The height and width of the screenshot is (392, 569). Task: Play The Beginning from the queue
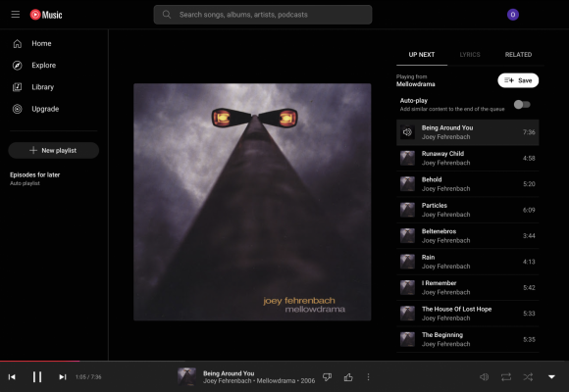[x=467, y=339]
